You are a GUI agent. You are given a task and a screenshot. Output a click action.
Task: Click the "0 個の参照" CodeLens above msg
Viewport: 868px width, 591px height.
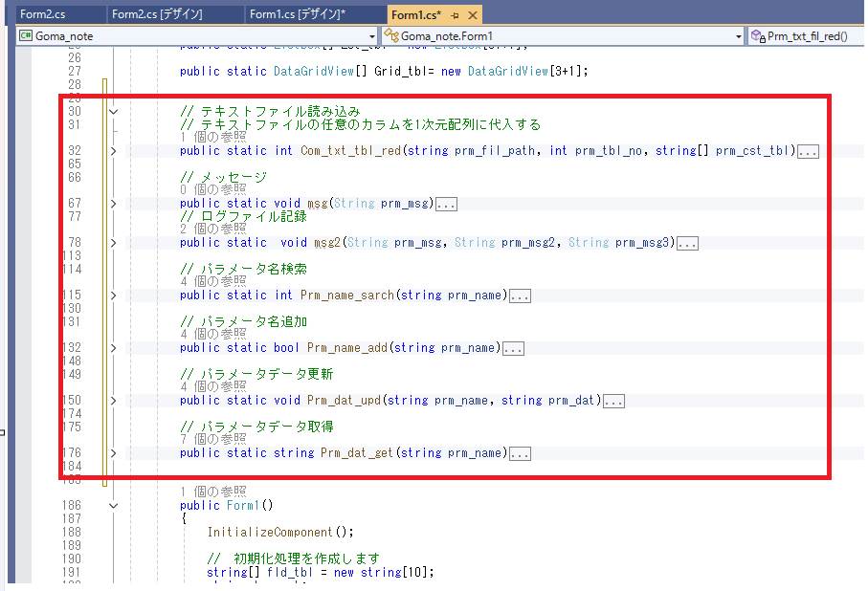click(207, 190)
